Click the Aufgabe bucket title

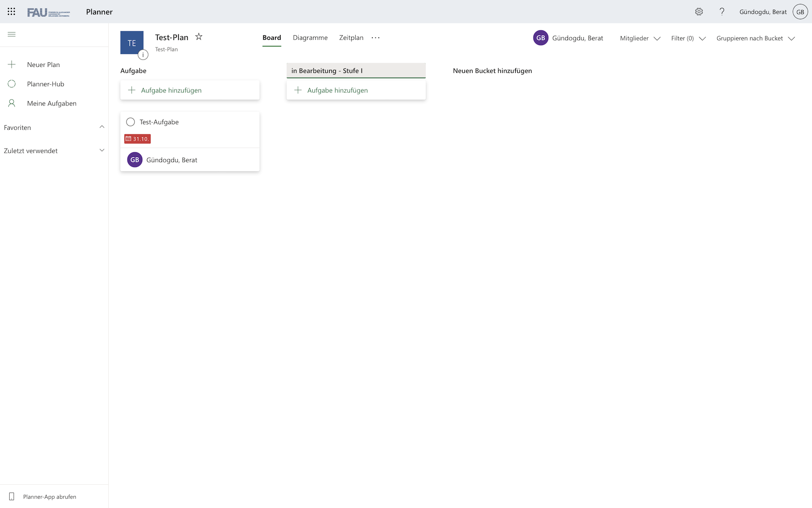[133, 71]
